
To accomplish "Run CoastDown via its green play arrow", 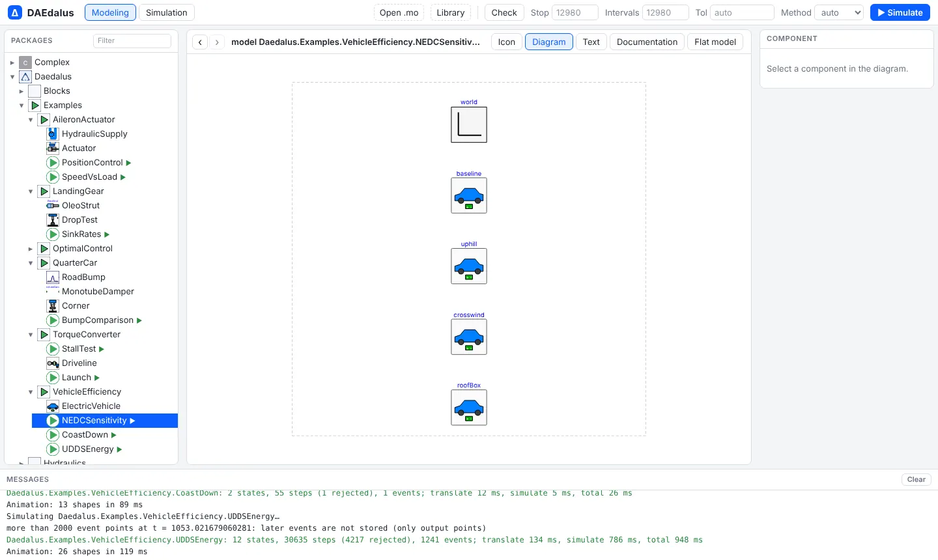I will pos(114,435).
